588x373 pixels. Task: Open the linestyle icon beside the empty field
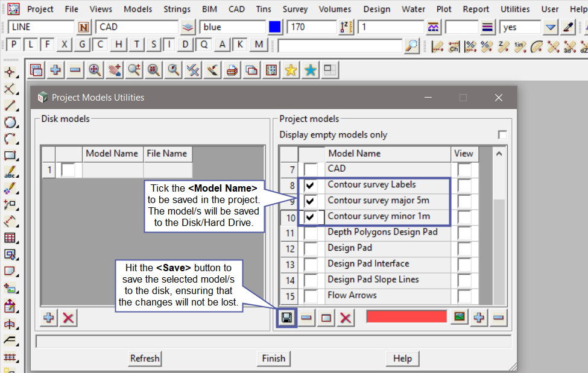coord(487,27)
